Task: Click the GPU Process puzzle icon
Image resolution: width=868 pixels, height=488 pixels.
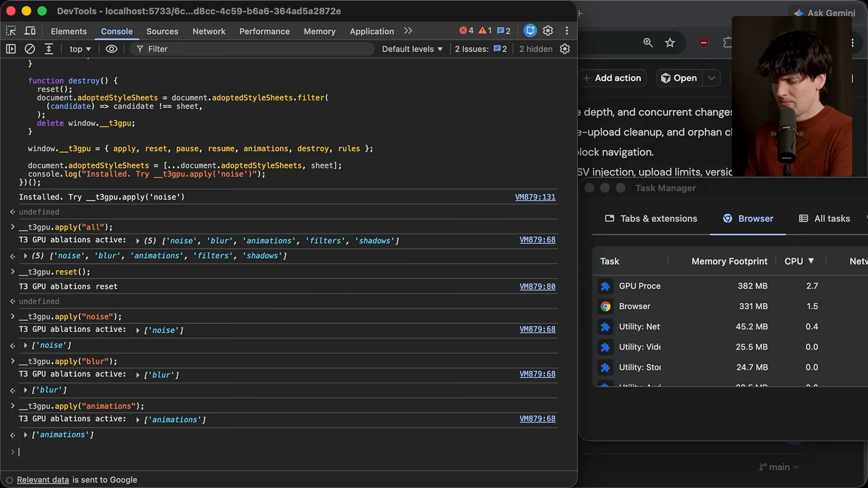Action: (605, 286)
